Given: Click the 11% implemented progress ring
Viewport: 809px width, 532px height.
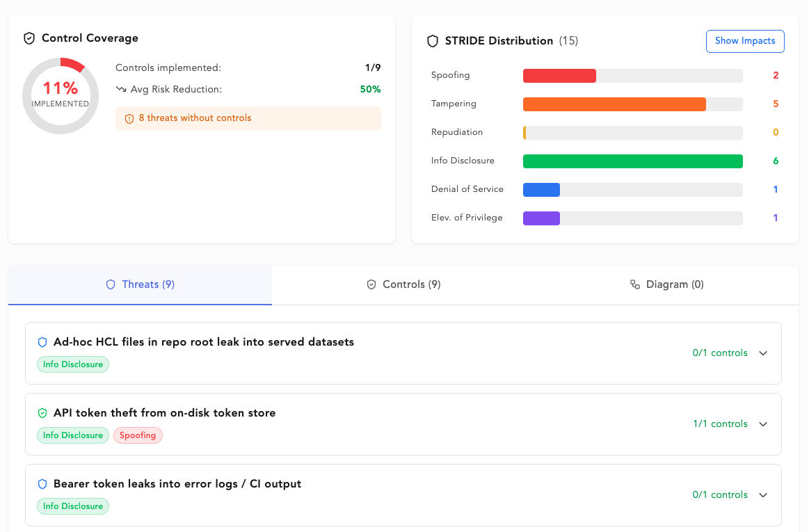Looking at the screenshot, I should 61,96.
